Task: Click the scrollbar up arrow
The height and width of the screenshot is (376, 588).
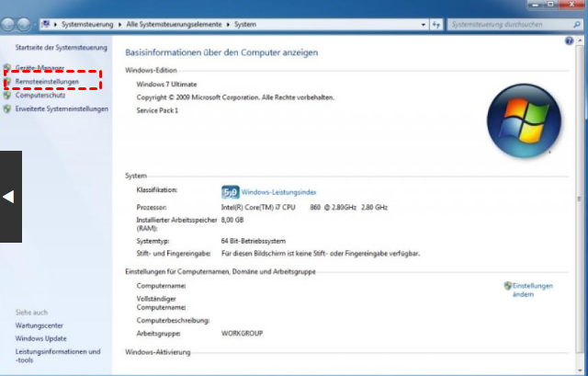Action: coord(580,40)
